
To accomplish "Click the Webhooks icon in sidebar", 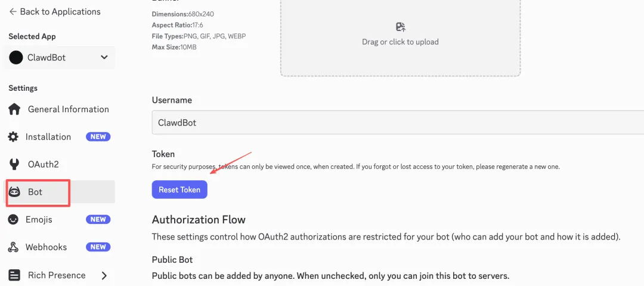I will 13,247.
